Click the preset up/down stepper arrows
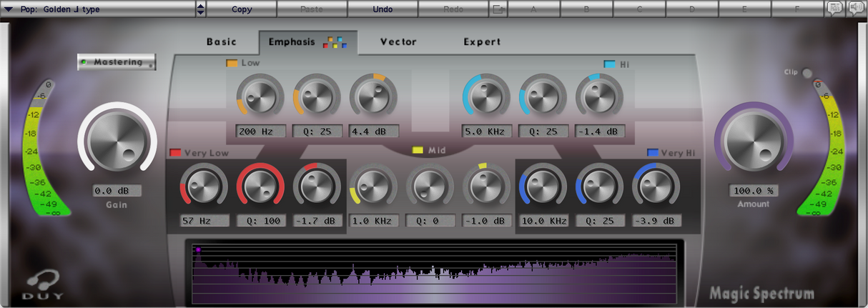The width and height of the screenshot is (868, 308). [x=201, y=9]
